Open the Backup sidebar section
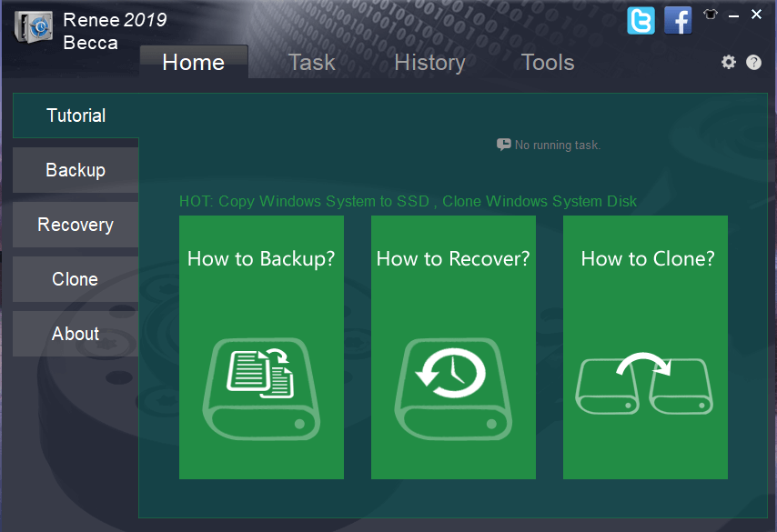The width and height of the screenshot is (777, 532). click(x=76, y=170)
